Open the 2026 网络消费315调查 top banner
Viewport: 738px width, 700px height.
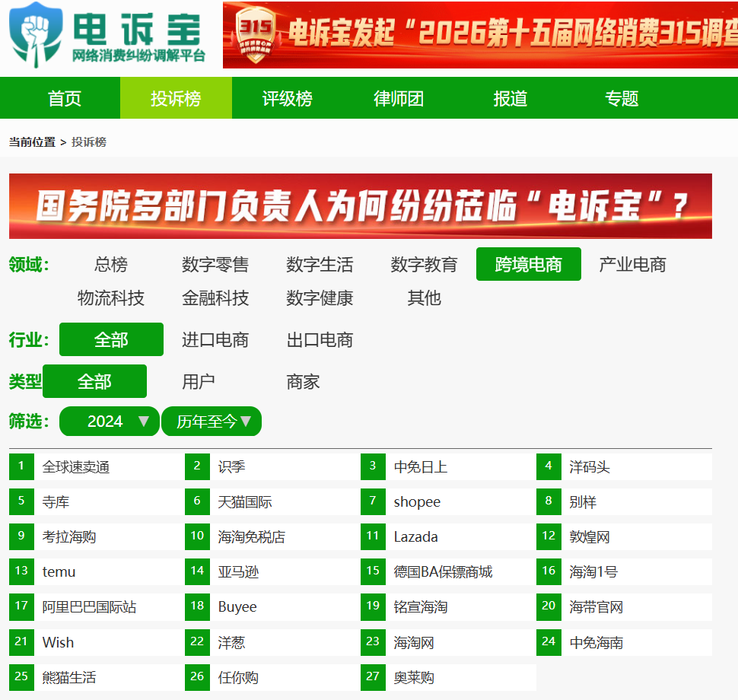480,35
